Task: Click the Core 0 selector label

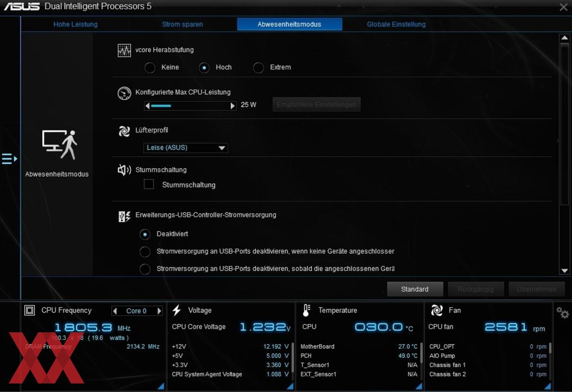Action: coord(136,311)
